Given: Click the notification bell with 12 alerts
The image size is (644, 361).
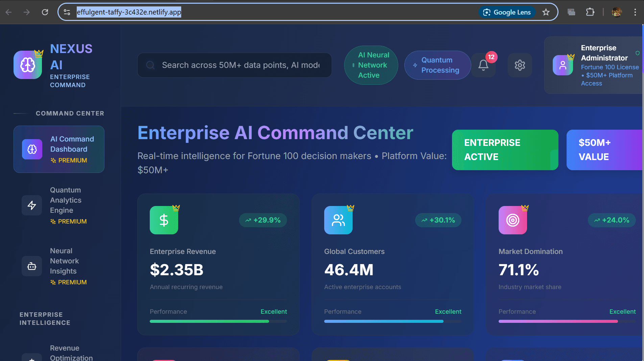Looking at the screenshot, I should [483, 65].
